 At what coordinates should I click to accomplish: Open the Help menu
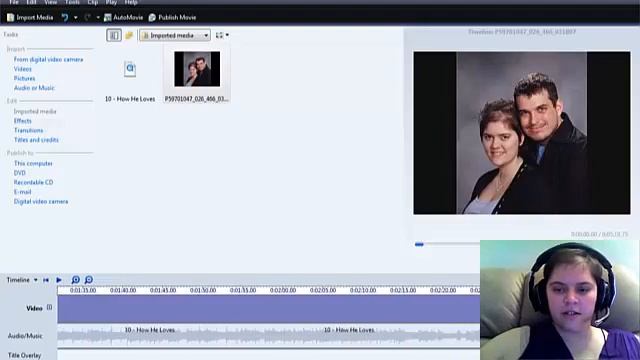pos(131,2)
